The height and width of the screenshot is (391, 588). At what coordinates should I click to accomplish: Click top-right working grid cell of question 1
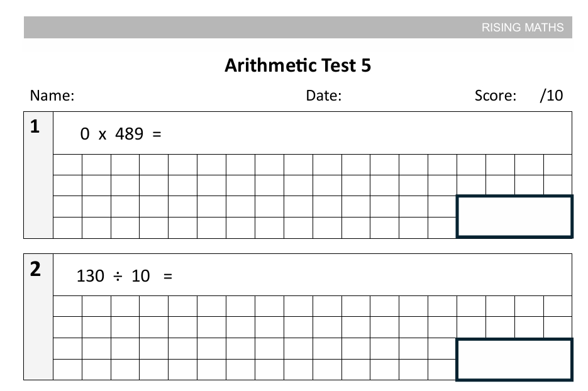coord(558,165)
